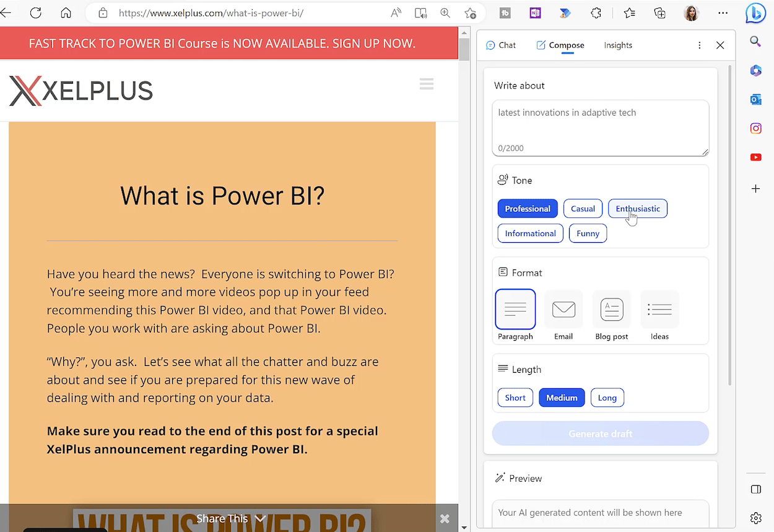Dismiss the Share This bar
Image resolution: width=774 pixels, height=532 pixels.
pos(445,519)
